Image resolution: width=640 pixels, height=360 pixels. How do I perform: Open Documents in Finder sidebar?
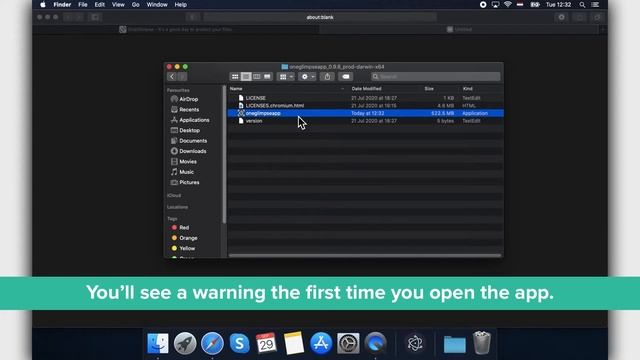(189, 141)
